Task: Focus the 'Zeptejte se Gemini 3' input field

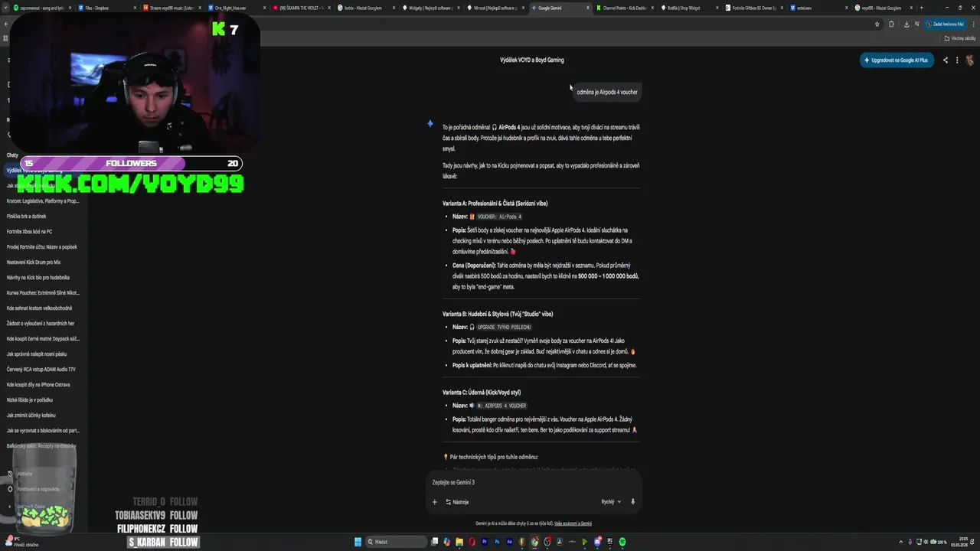Action: pyautogui.click(x=532, y=482)
